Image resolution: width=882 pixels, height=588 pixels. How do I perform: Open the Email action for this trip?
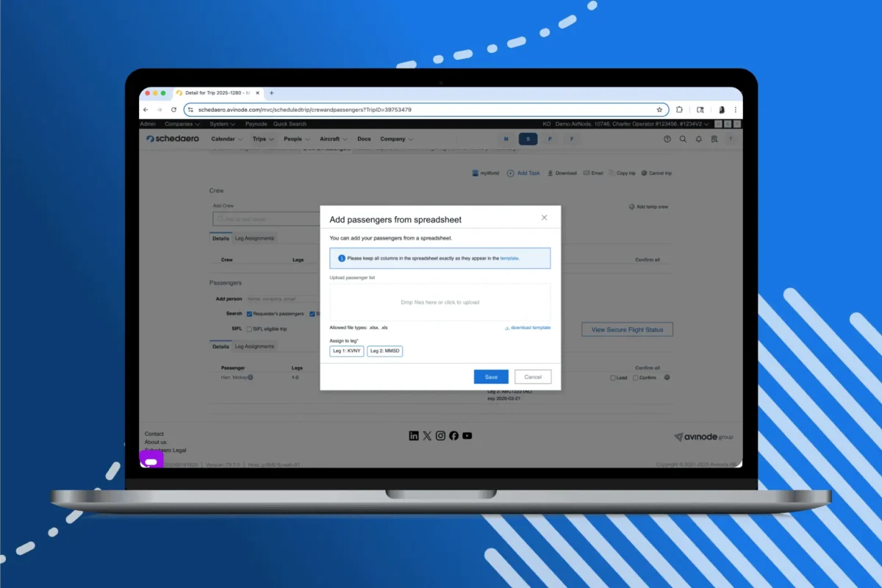click(593, 173)
